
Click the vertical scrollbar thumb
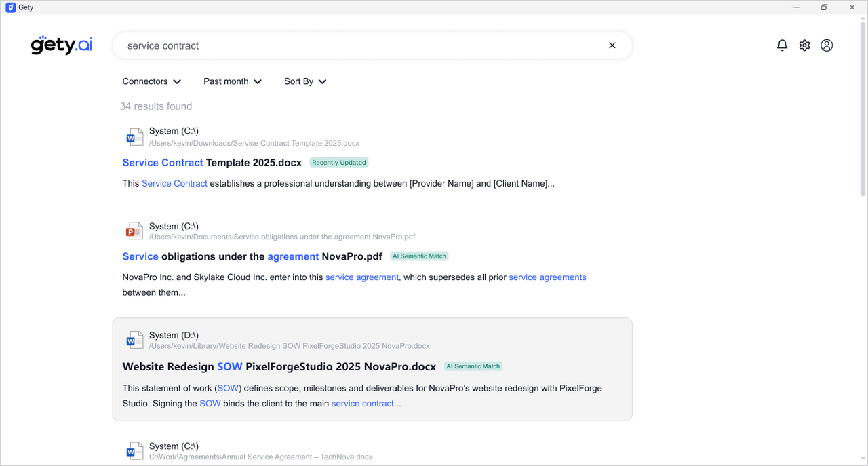click(x=863, y=109)
